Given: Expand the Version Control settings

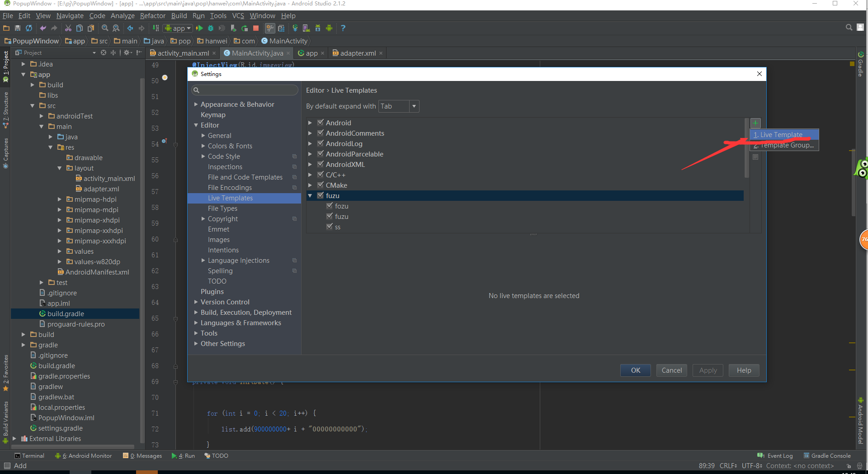Looking at the screenshot, I should tap(196, 302).
